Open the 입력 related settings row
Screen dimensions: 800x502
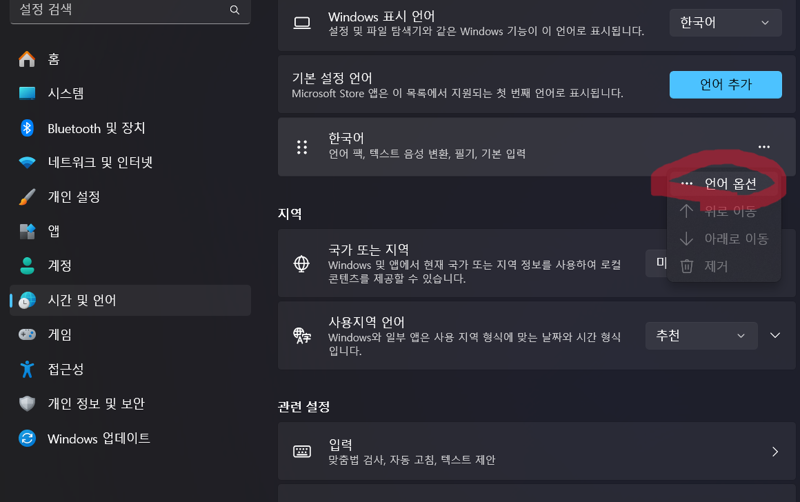tap(536, 451)
